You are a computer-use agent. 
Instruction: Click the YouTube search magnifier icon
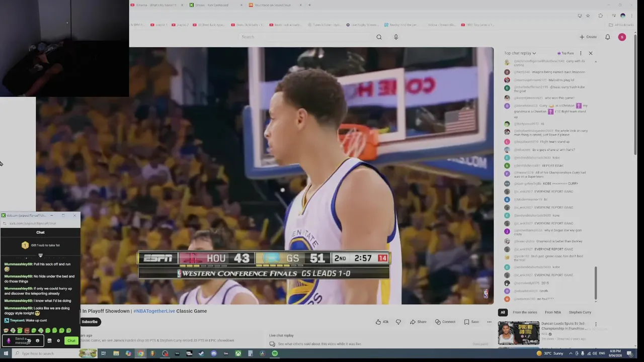pos(379,37)
